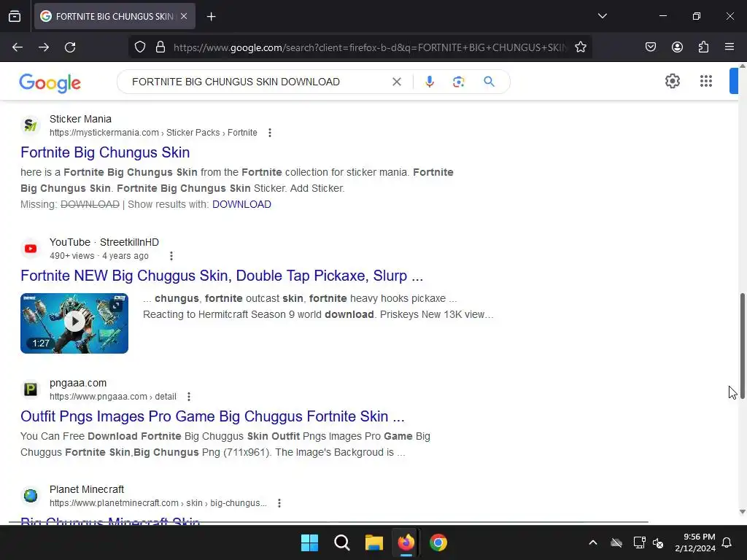Open options menu for YouTube result
Screen dimensions: 747x560
(171, 256)
